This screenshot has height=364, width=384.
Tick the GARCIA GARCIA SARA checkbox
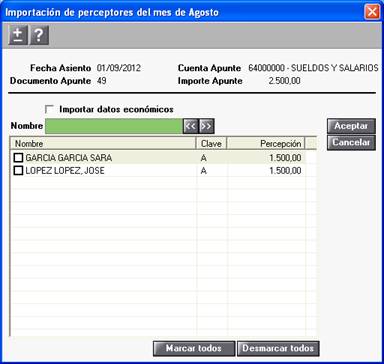[x=18, y=157]
